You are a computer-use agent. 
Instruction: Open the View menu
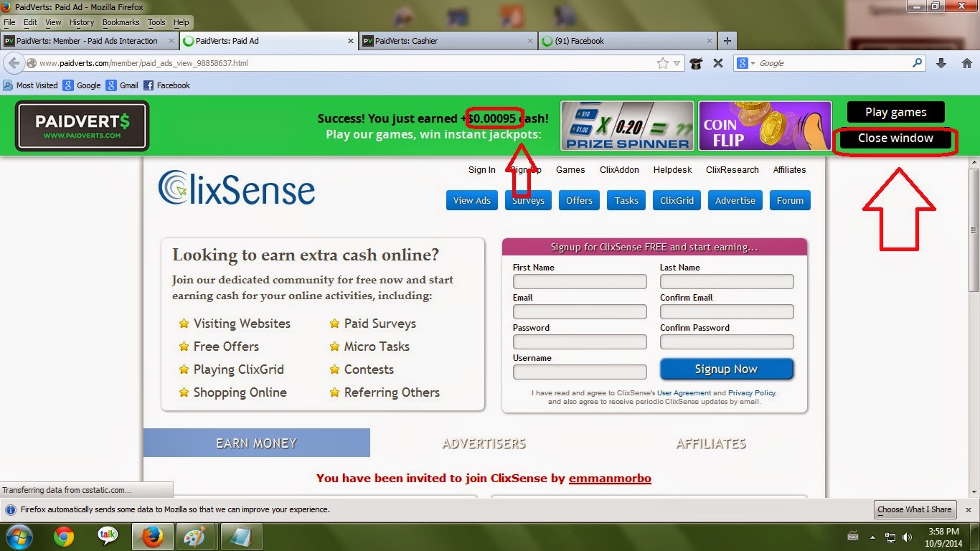point(53,22)
